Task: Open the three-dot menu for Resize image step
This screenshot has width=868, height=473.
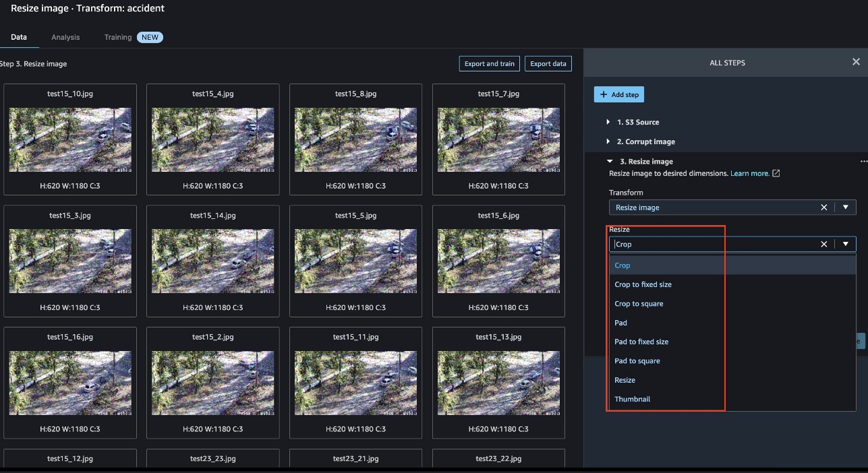Action: pyautogui.click(x=863, y=162)
